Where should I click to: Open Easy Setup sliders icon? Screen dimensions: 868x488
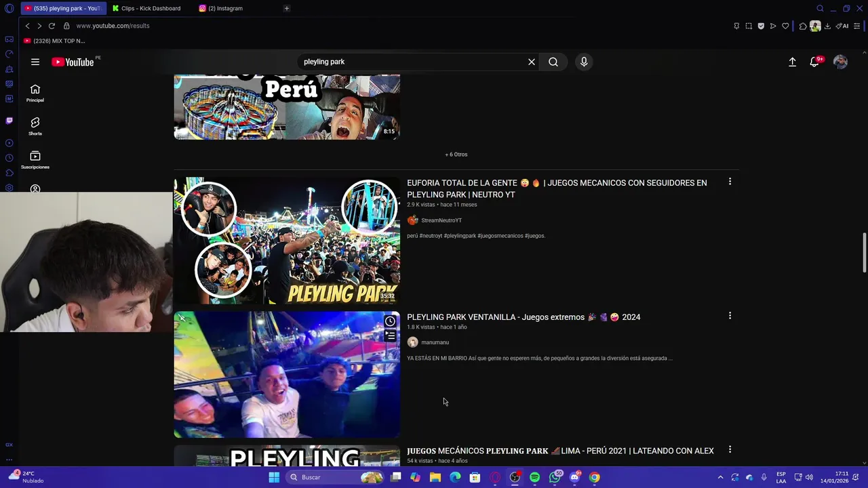coord(857,26)
